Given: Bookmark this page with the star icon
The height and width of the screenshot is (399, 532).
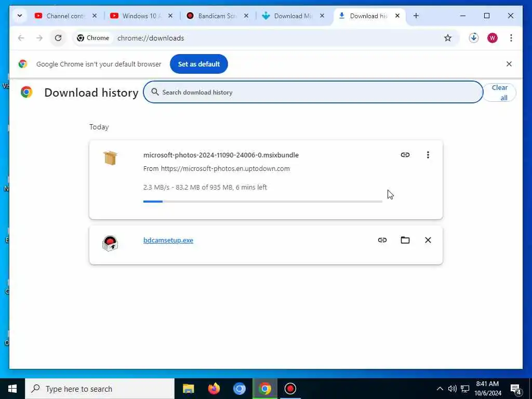Looking at the screenshot, I should (448, 38).
